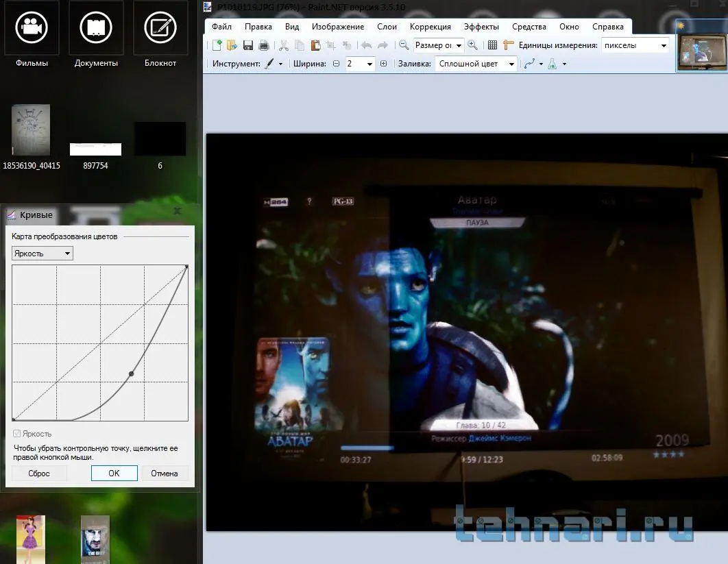Open the zoom size Размер dropdown
728x564 pixels.
(x=438, y=45)
